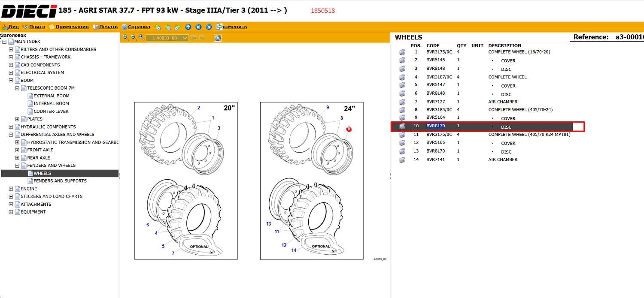Collapse the FENDERS AND WHEELS node
The height and width of the screenshot is (298, 644).
pos(18,166)
